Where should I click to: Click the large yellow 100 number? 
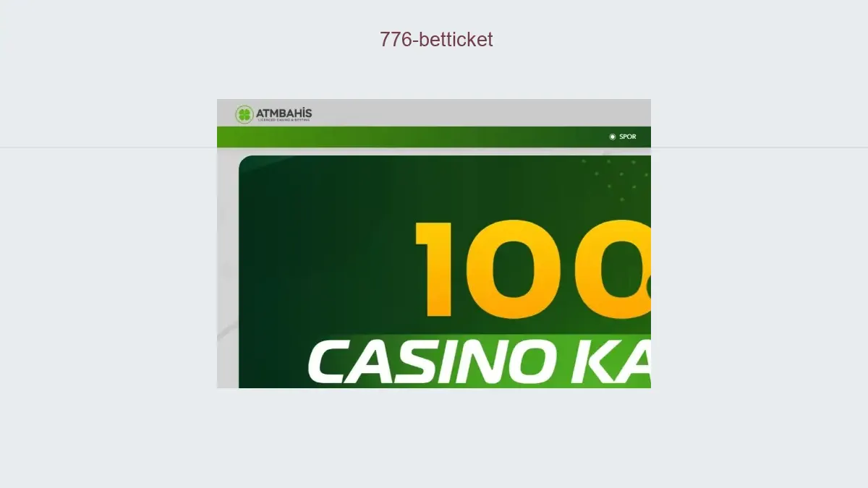click(532, 270)
